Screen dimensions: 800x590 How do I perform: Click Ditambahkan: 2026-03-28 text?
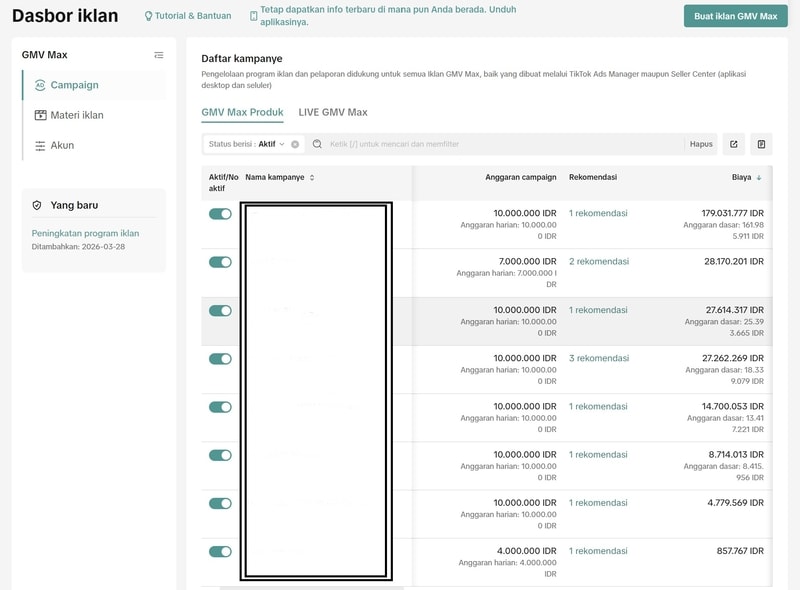pos(78,247)
